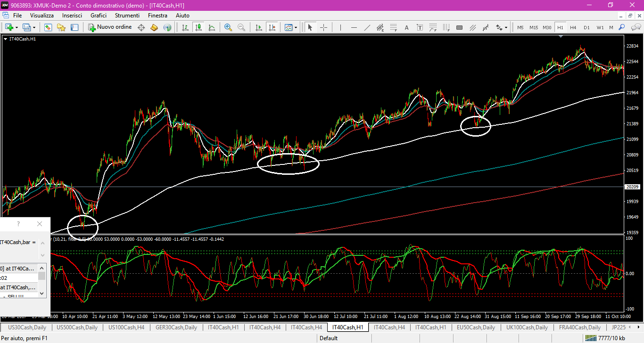Viewport: 644px width, 343px height.
Task: Switch to the US30Cash,Daily chart tab
Action: click(x=27, y=327)
